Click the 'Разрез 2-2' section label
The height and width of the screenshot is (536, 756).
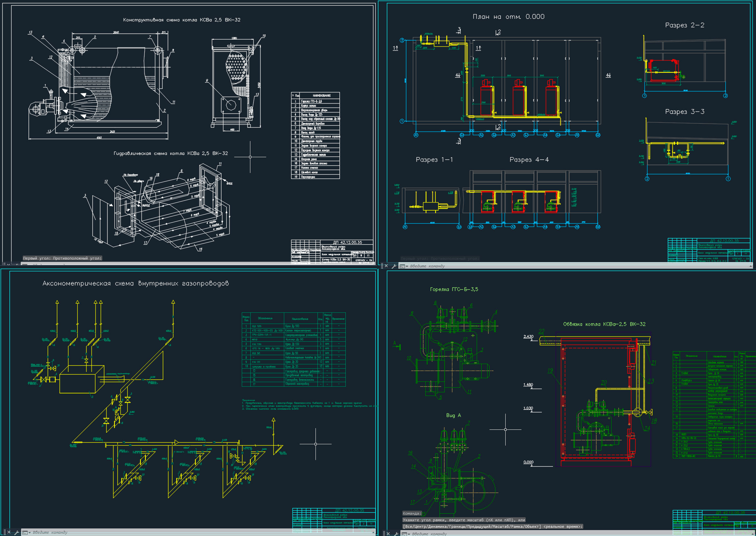click(684, 25)
